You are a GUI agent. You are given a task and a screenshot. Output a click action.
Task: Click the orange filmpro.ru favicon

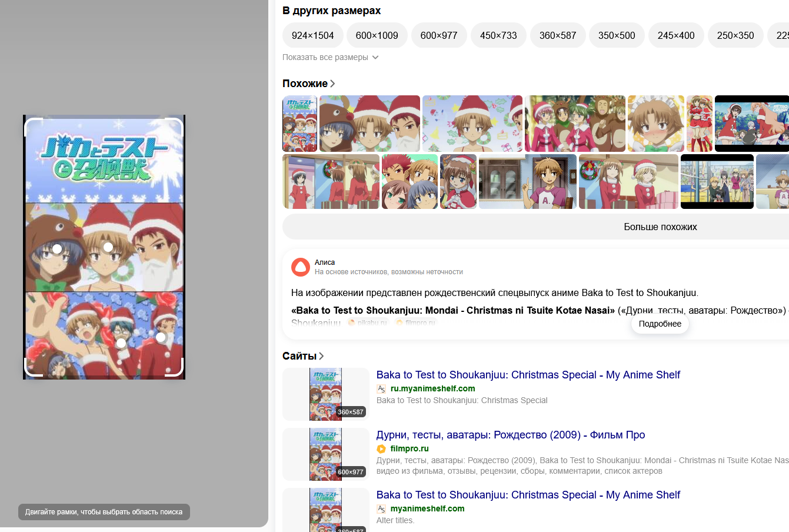click(381, 449)
